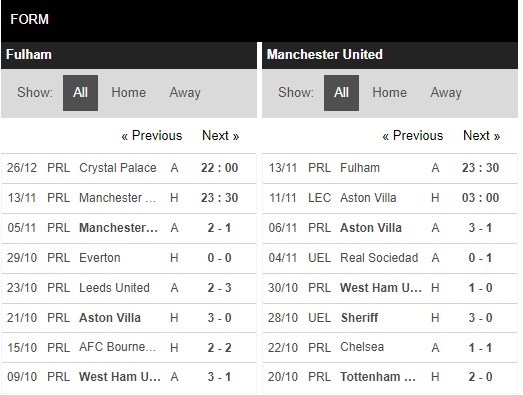Show Fulham Away matches only

185,93
